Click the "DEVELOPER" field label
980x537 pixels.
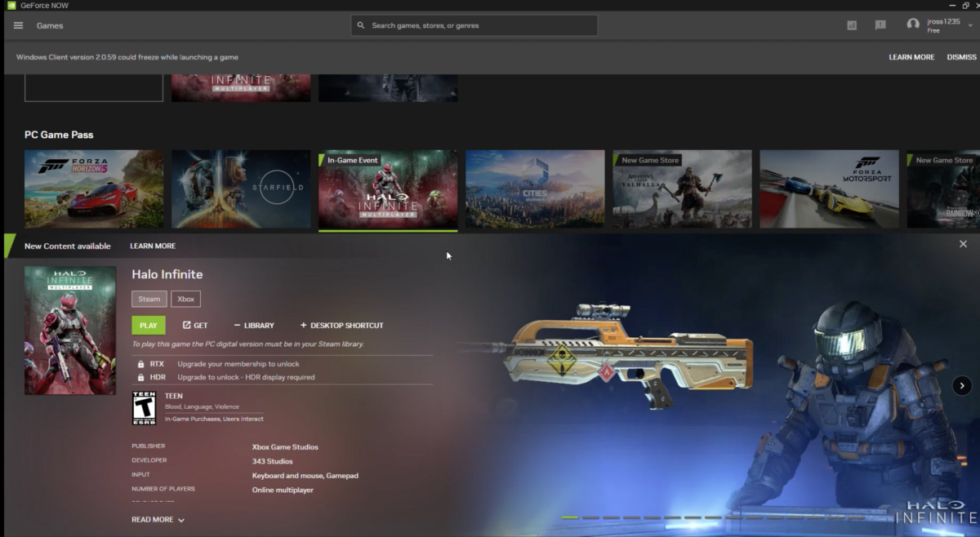pos(149,460)
